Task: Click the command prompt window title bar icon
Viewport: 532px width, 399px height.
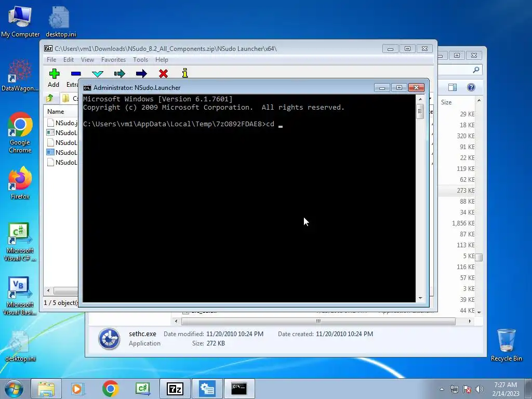Action: [x=87, y=88]
